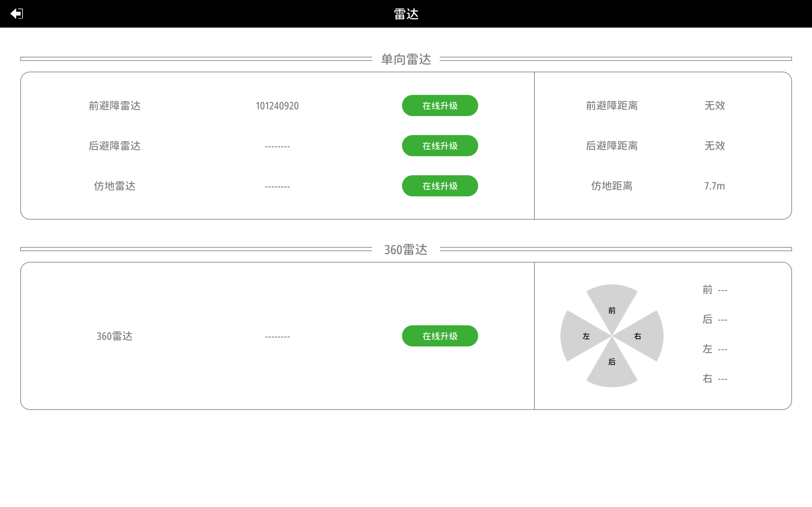The width and height of the screenshot is (812, 507).
Task: Click 360 radar online upgrade button
Action: click(439, 336)
